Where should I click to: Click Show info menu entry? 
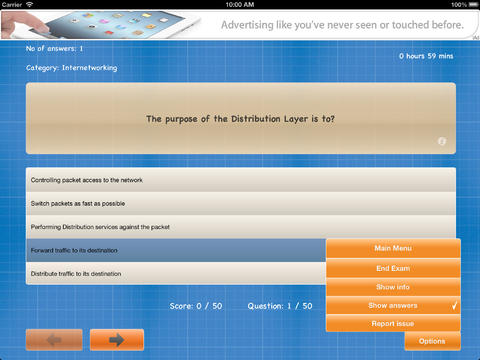pyautogui.click(x=393, y=287)
